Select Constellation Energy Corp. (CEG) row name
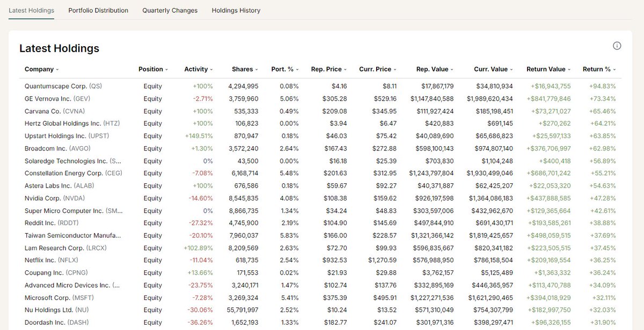 click(74, 173)
